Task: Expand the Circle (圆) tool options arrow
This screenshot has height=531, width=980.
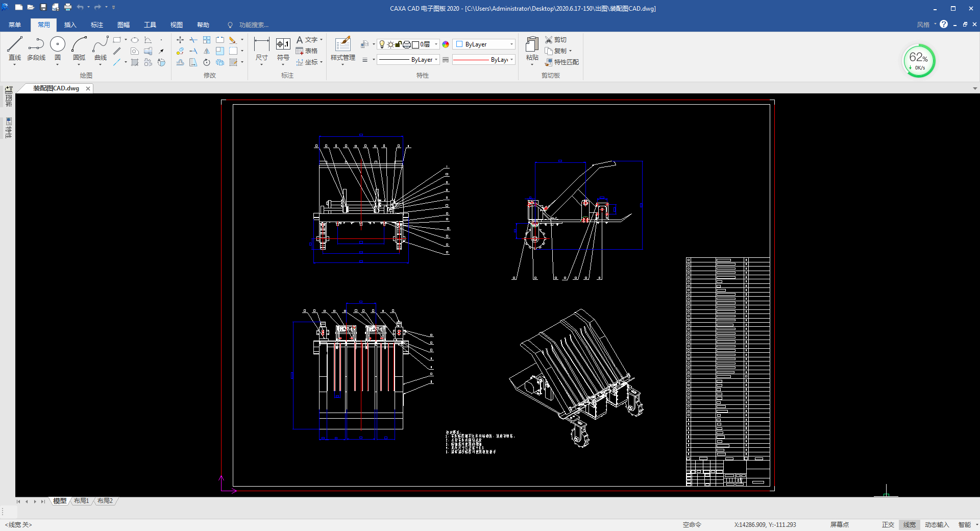Action: point(58,65)
